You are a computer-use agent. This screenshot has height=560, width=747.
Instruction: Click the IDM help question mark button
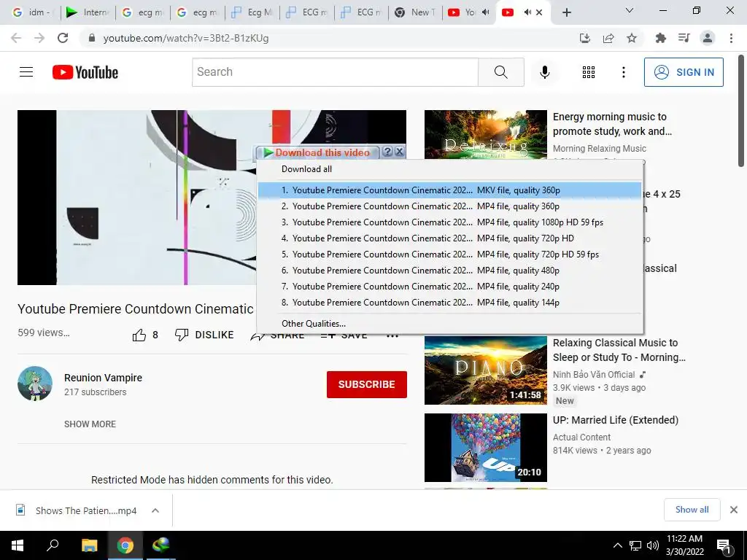(387, 152)
